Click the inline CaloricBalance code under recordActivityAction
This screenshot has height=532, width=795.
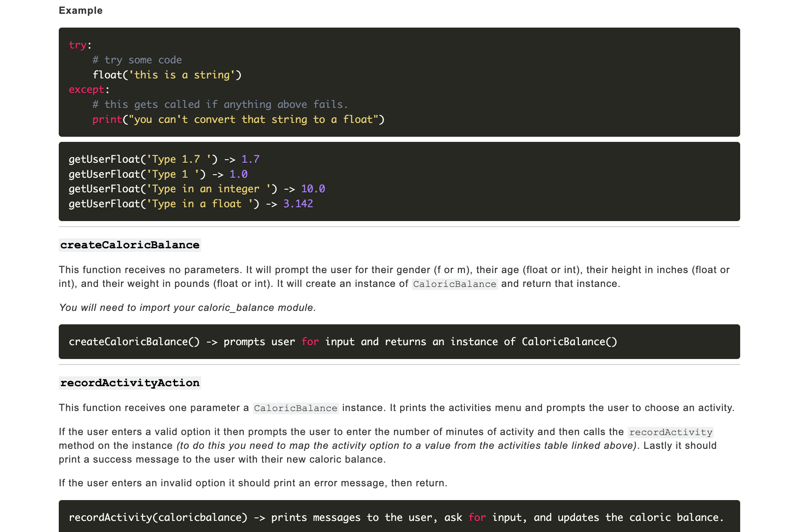(295, 408)
